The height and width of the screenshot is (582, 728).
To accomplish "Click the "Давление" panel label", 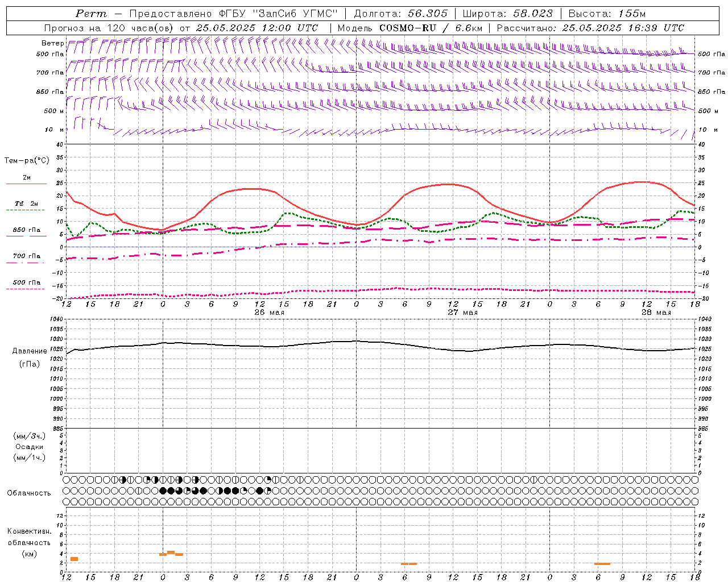I will (30, 351).
